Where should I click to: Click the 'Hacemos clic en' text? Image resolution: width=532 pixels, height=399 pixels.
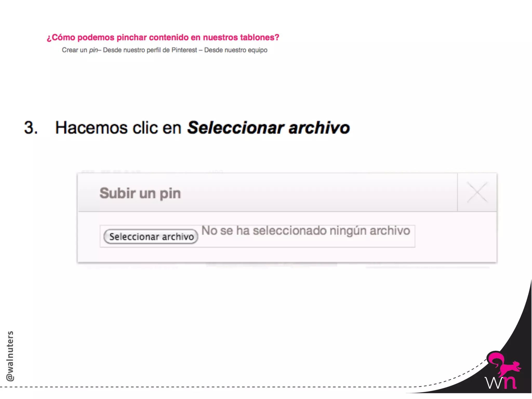pos(118,128)
